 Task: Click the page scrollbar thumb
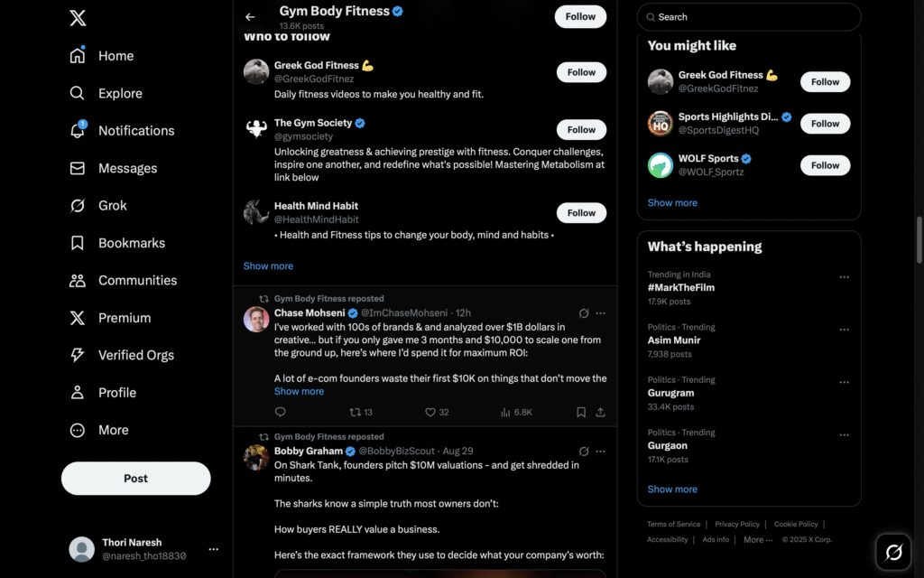point(919,239)
